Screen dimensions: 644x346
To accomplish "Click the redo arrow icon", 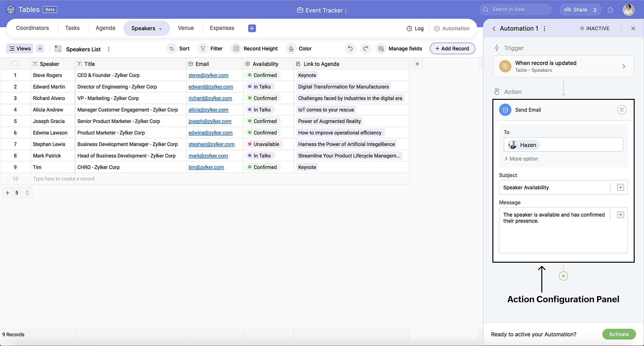I will 365,49.
